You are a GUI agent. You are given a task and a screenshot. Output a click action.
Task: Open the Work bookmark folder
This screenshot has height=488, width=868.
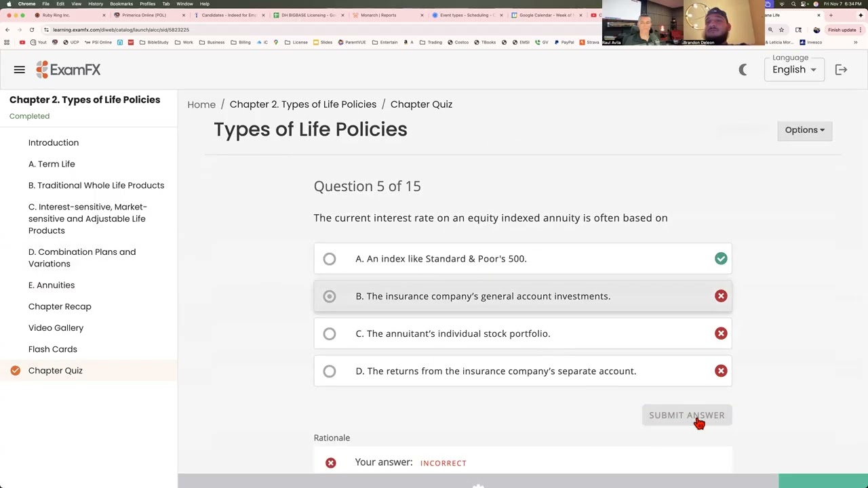(184, 42)
